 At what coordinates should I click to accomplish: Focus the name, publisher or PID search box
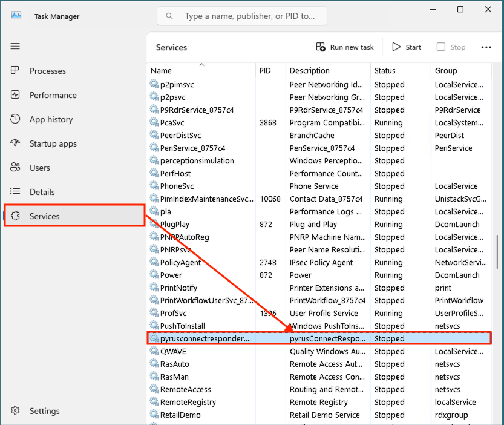coord(242,16)
